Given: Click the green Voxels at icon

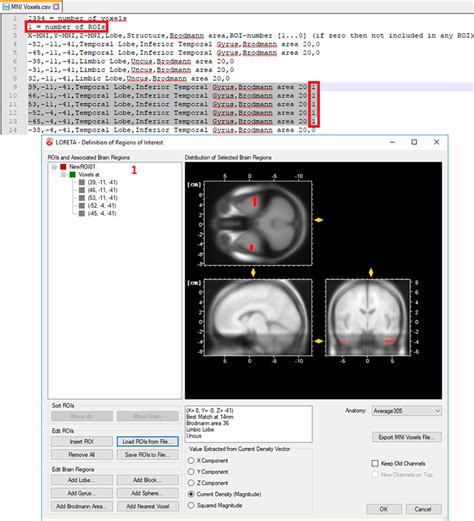Looking at the screenshot, I should pos(72,175).
